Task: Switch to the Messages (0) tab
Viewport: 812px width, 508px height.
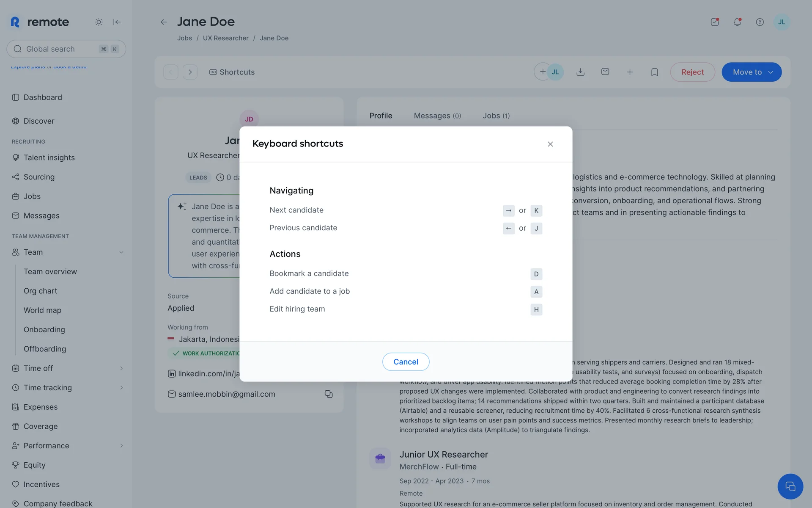Action: coord(437,116)
